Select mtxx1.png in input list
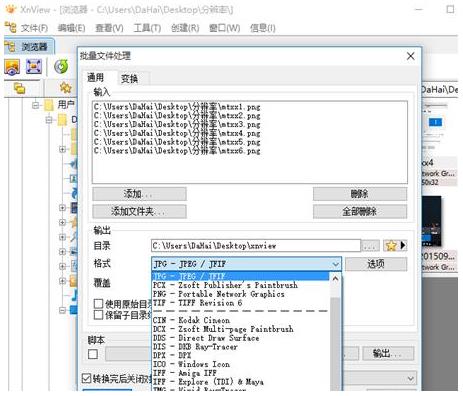 177,107
